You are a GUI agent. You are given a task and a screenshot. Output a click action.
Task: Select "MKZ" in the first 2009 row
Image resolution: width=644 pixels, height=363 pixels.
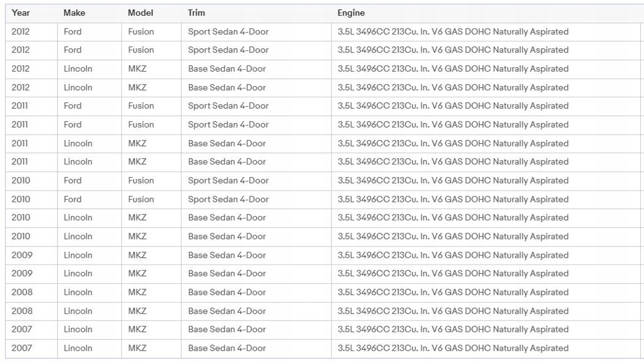click(x=137, y=255)
